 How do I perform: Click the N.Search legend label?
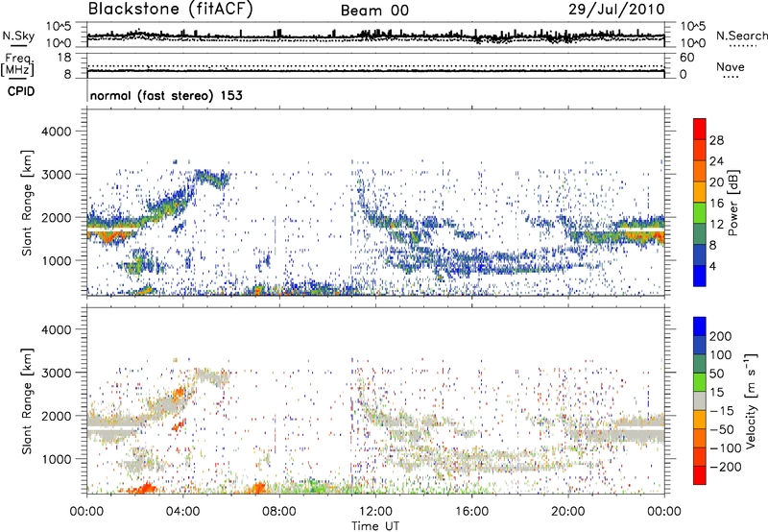click(x=741, y=36)
